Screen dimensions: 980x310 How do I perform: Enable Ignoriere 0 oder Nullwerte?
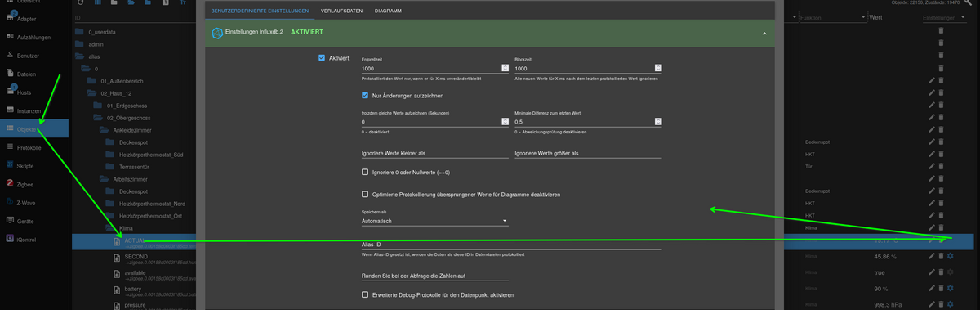click(x=365, y=173)
